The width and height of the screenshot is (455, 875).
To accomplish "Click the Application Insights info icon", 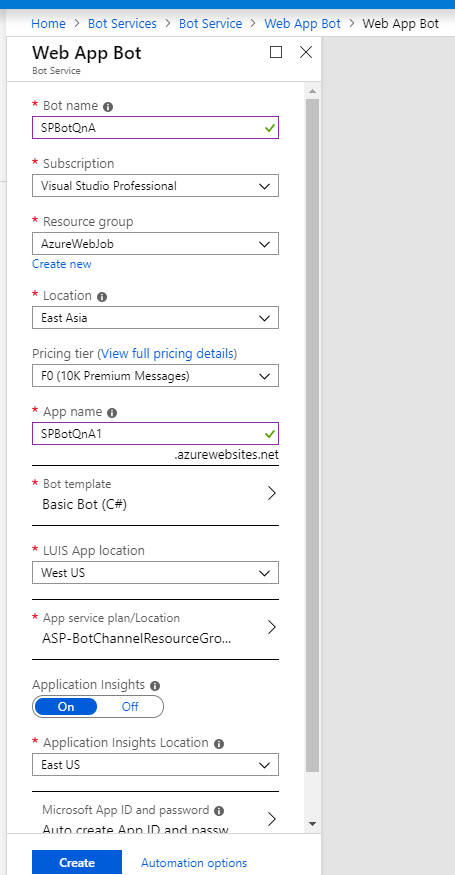I will coord(155,685).
